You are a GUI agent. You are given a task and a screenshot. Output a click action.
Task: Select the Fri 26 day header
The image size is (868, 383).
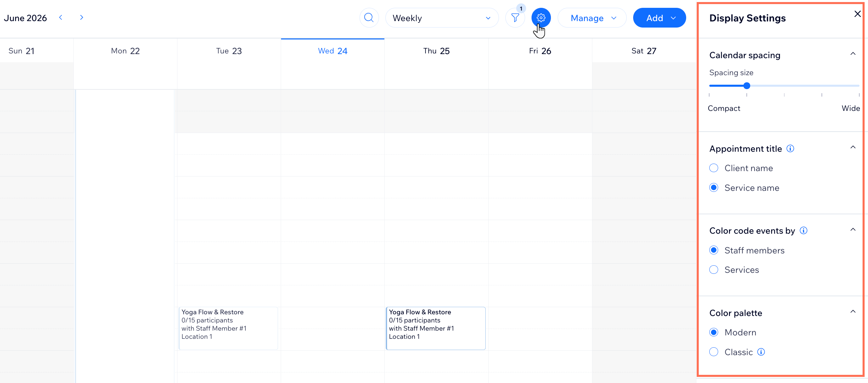point(540,51)
